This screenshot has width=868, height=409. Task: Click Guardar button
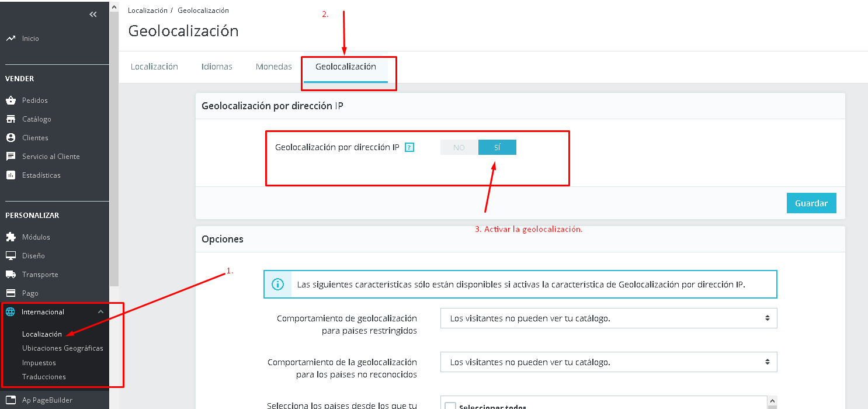811,203
